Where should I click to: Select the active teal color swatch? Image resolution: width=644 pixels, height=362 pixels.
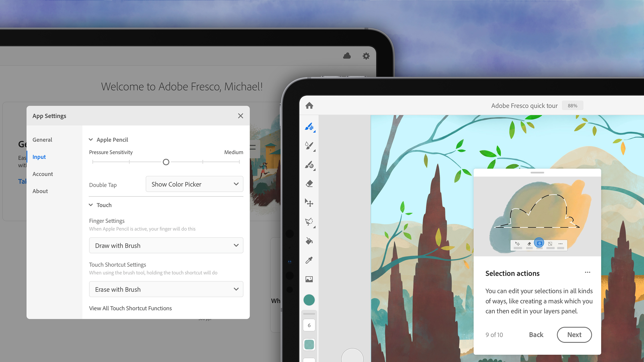pyautogui.click(x=309, y=300)
